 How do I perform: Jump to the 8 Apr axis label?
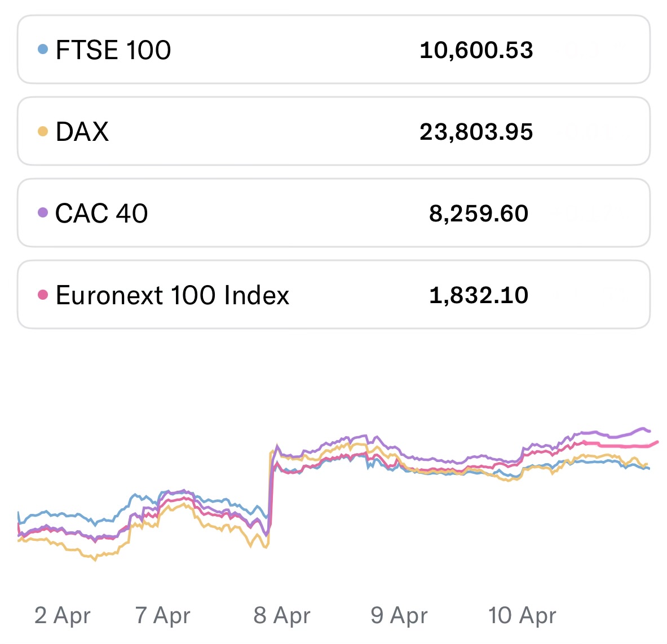[282, 615]
